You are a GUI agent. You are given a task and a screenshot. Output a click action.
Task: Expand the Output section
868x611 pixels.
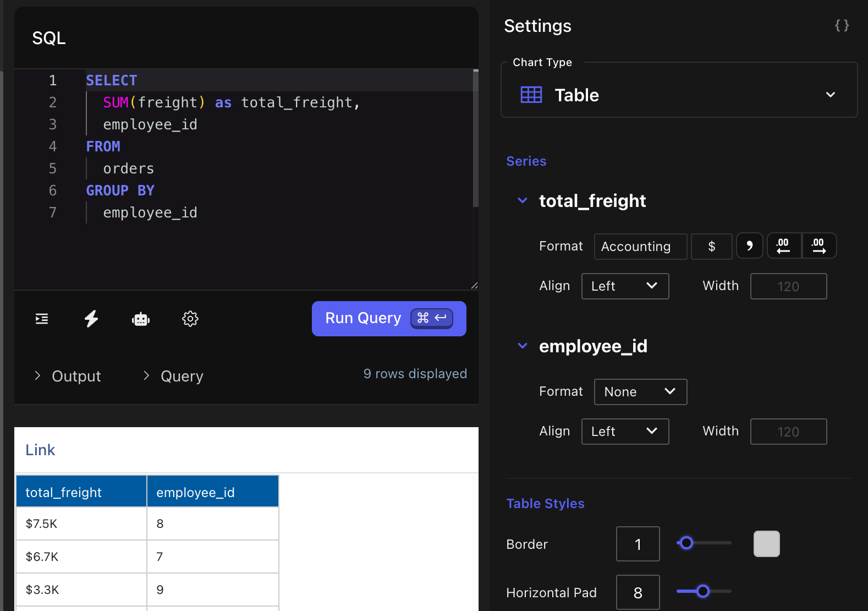tap(68, 376)
